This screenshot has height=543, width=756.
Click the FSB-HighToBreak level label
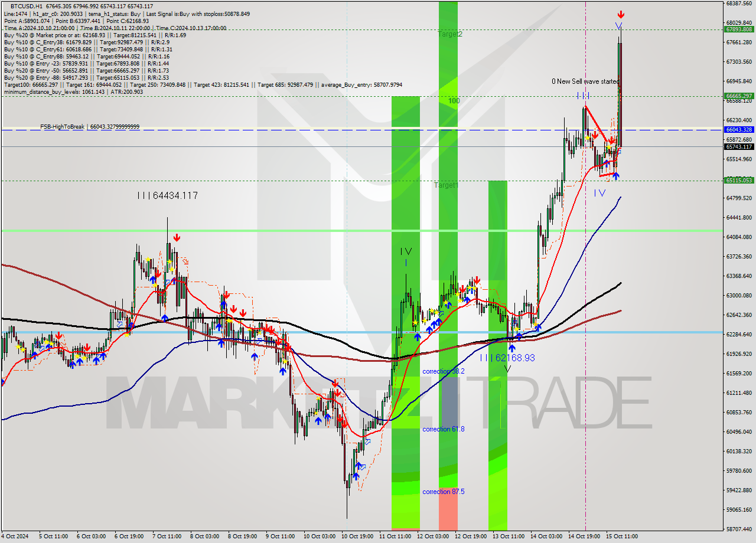tap(90, 126)
